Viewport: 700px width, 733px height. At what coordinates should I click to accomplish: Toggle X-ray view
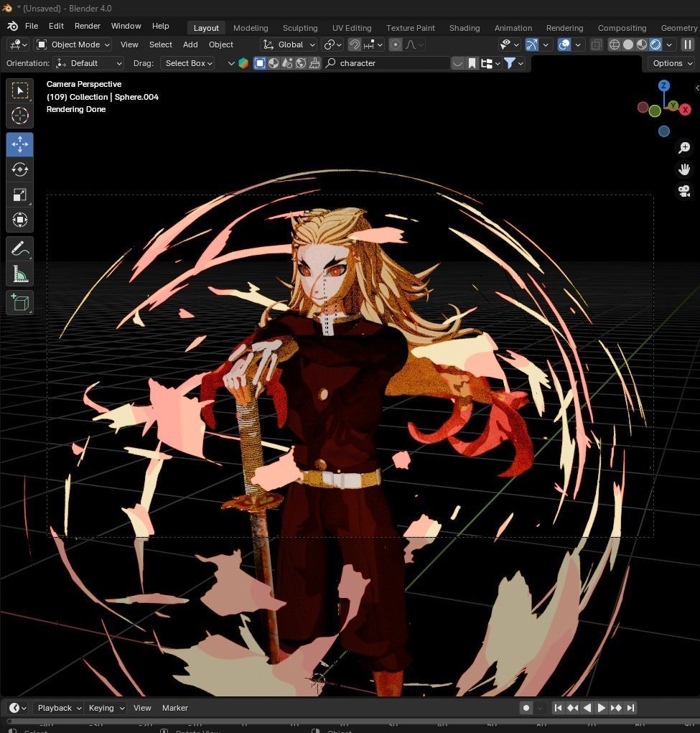[x=596, y=45]
